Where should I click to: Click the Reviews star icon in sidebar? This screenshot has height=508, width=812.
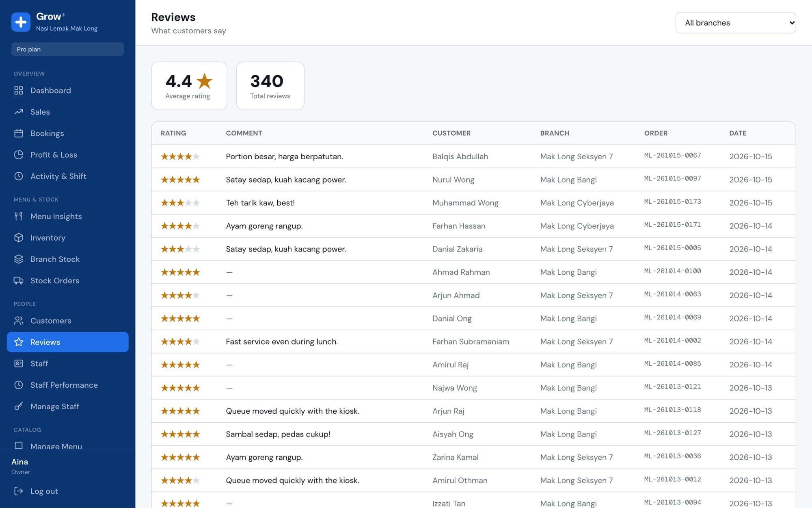coord(19,342)
